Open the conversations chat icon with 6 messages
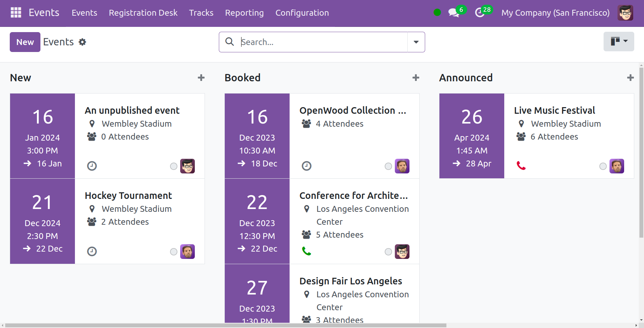 coord(454,13)
